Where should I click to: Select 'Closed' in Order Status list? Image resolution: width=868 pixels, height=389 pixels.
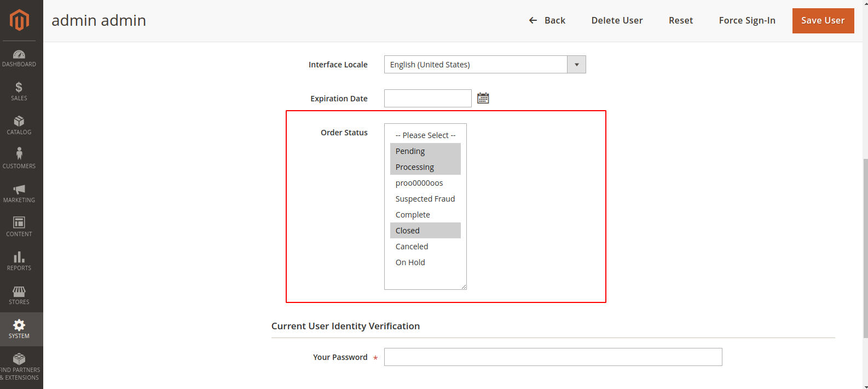coord(425,231)
